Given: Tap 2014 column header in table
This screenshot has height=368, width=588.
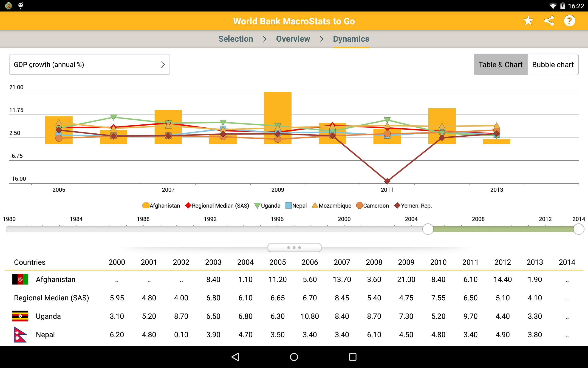Looking at the screenshot, I should click(567, 262).
